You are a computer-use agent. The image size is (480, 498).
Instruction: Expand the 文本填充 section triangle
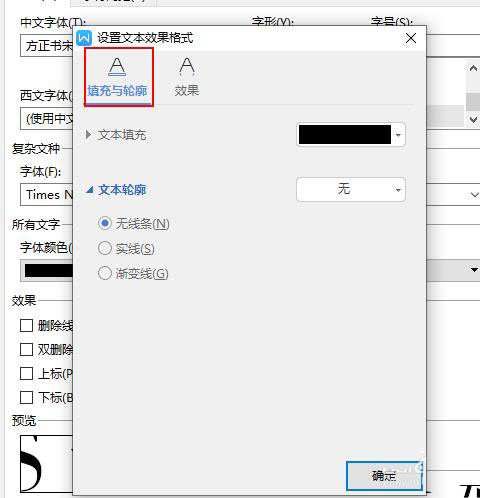pos(88,135)
